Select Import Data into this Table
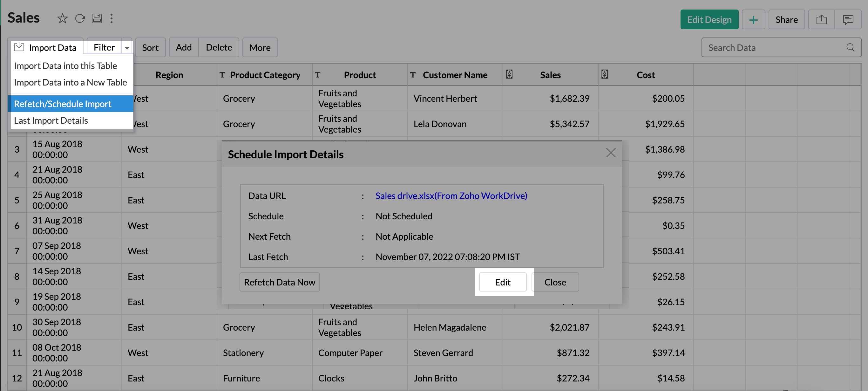Image resolution: width=868 pixels, height=391 pixels. pyautogui.click(x=65, y=66)
